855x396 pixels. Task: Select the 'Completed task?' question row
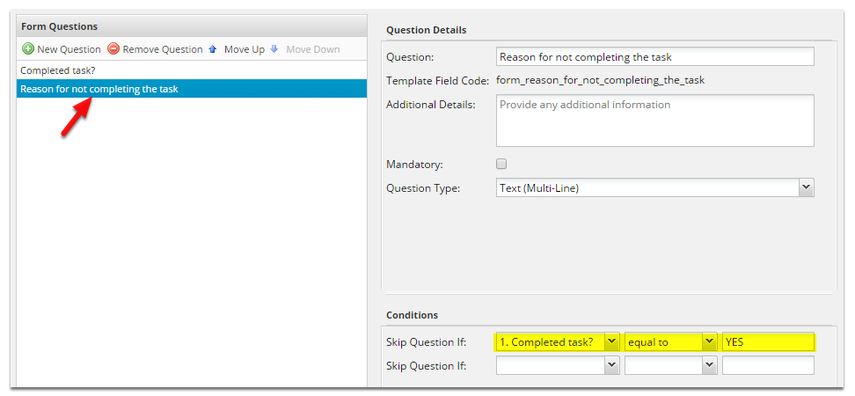pos(192,70)
